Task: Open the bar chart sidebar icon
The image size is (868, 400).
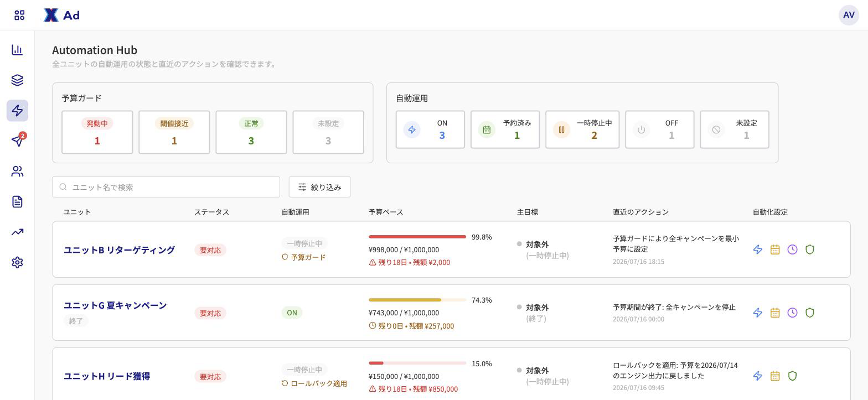Action: tap(17, 50)
